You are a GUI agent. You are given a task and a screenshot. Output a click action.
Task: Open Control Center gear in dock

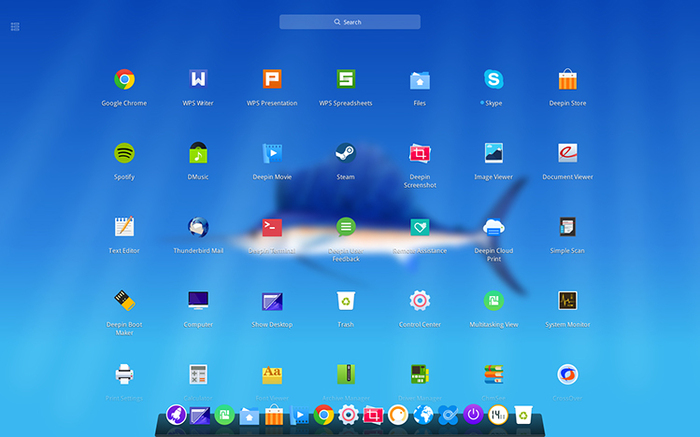click(348, 415)
